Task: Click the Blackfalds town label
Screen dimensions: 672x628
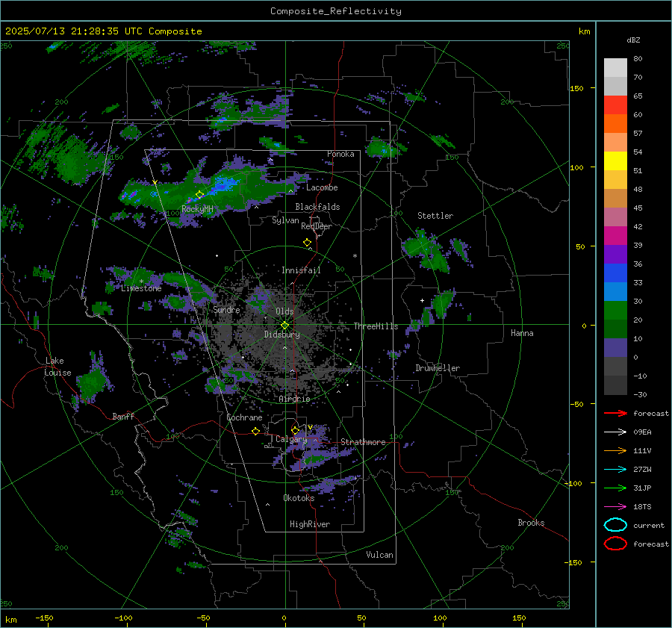Action: (317, 207)
